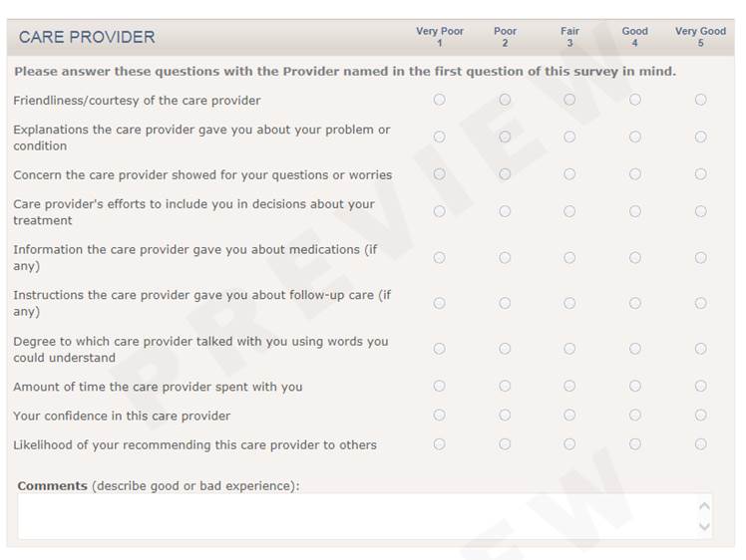Rate inclusion in treatment decisions as Fair
The image size is (746, 560).
pyautogui.click(x=569, y=211)
